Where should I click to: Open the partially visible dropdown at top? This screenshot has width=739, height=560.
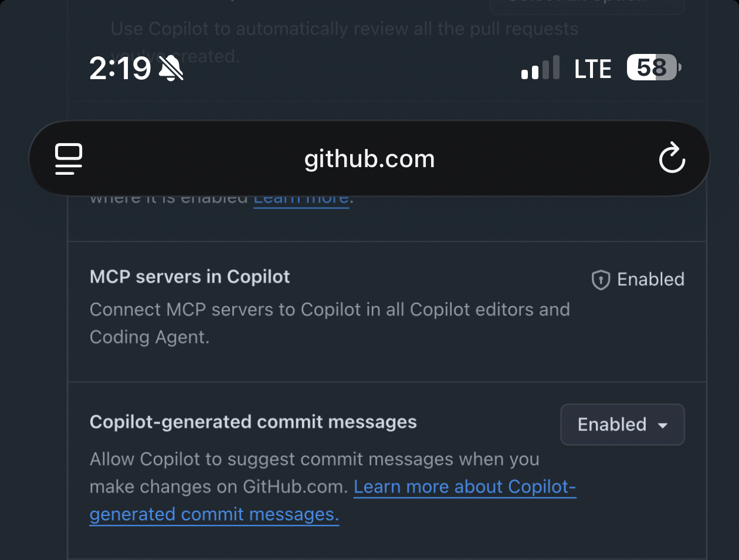click(x=587, y=5)
